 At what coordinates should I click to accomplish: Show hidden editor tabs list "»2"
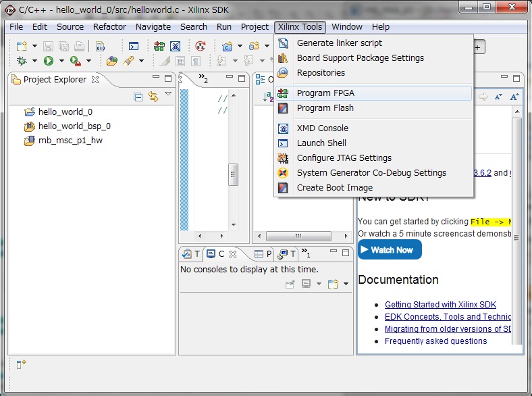coord(203,78)
